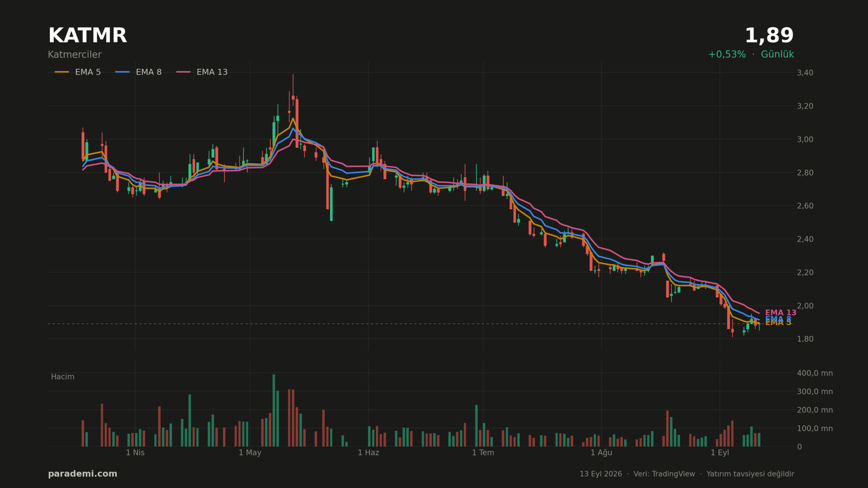Open the parademi.com footer link
The width and height of the screenshot is (868, 488).
[82, 474]
